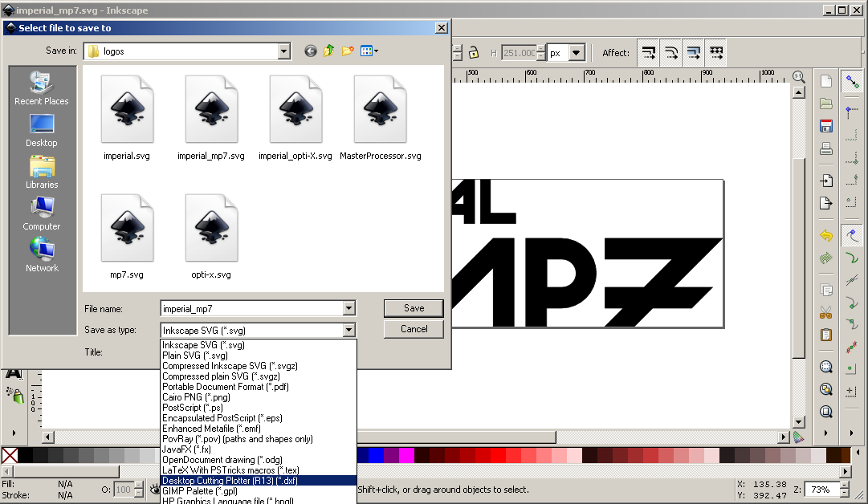This screenshot has width=868, height=504.
Task: Open the File name dropdown arrow
Action: point(348,308)
